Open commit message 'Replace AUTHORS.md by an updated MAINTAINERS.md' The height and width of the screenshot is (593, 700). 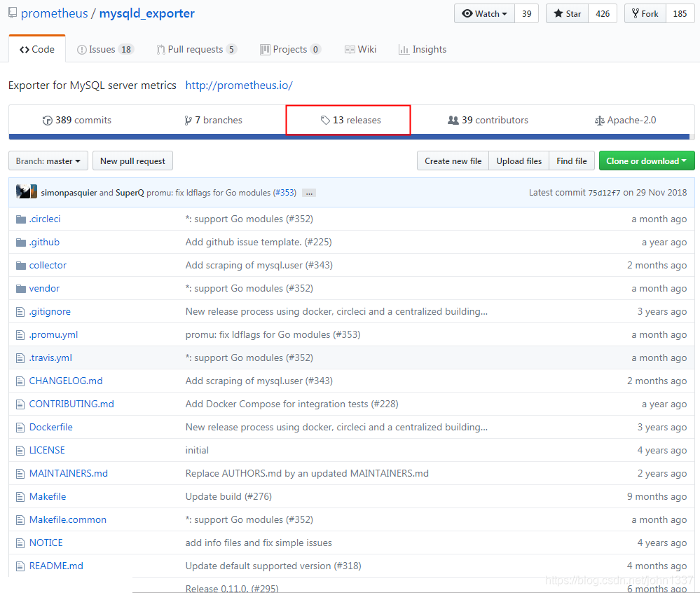307,473
